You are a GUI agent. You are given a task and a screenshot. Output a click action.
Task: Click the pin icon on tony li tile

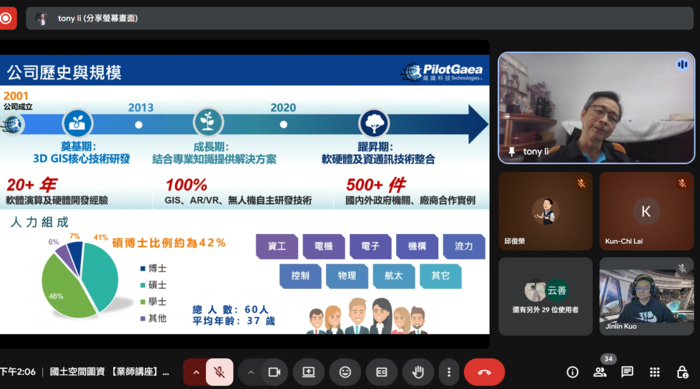click(x=512, y=151)
